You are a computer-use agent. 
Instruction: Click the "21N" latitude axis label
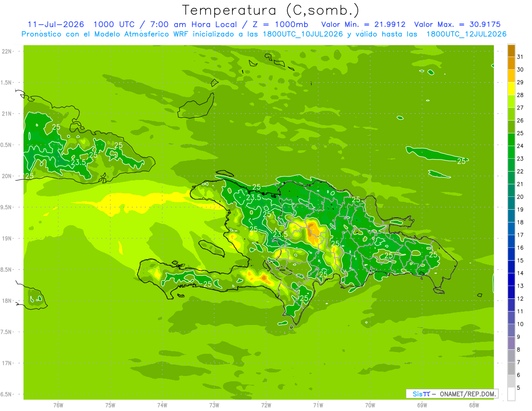click(x=7, y=114)
